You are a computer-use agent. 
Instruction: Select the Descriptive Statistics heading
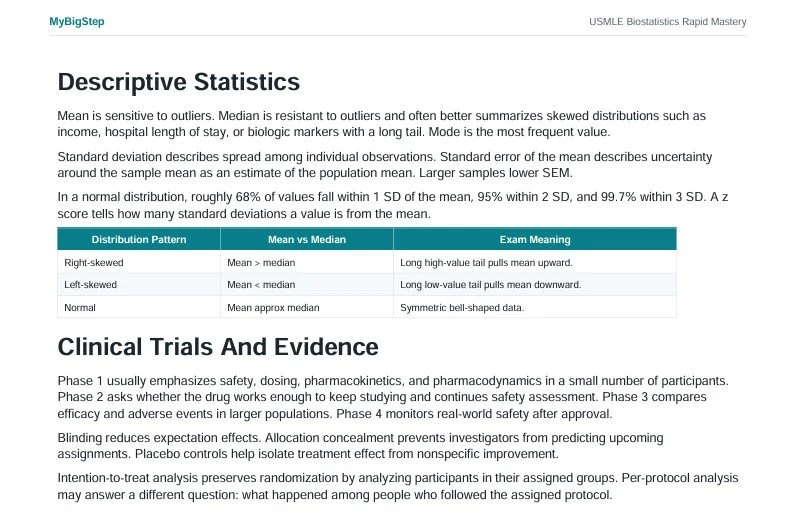click(179, 82)
